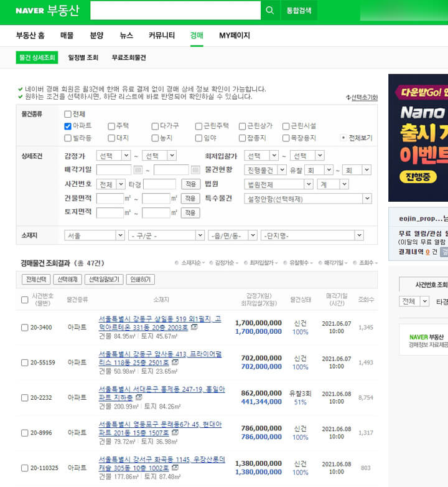Click the search magnifier icon
This screenshot has height=487, width=448.
tap(269, 10)
